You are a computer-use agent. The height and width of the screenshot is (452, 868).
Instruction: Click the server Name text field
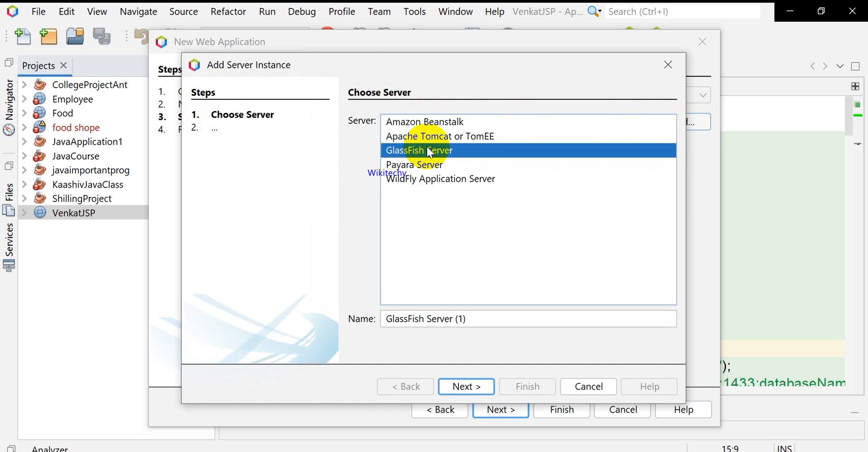click(x=528, y=319)
